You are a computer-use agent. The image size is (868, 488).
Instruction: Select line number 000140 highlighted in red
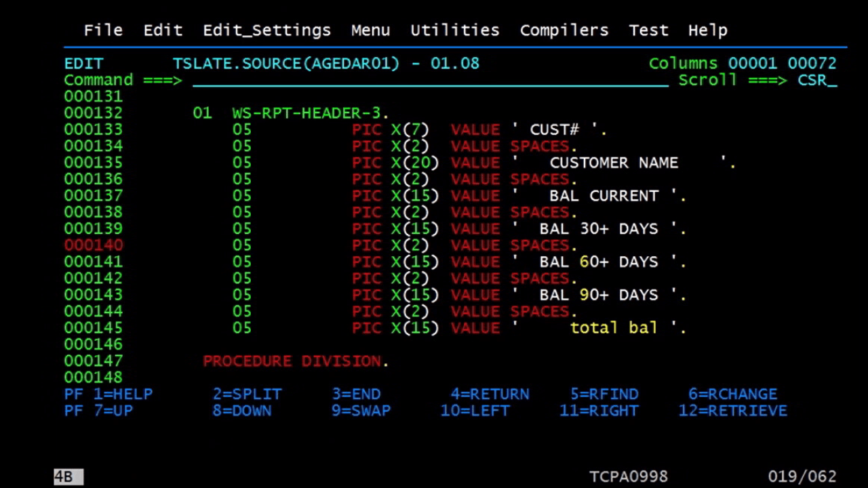(x=94, y=245)
